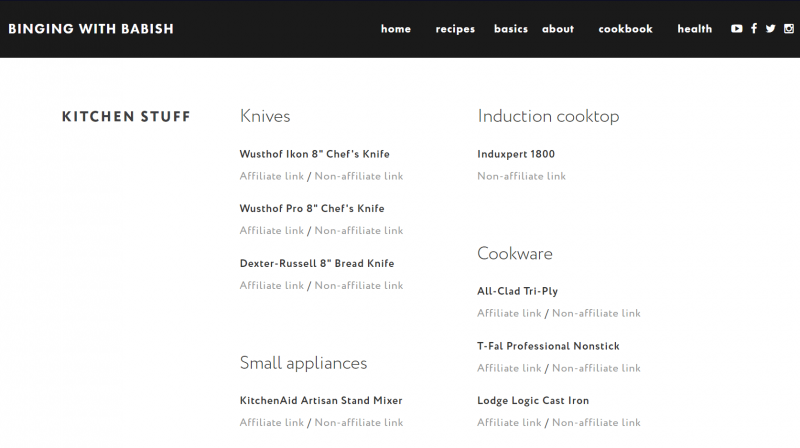The height and width of the screenshot is (448, 800).
Task: Open Wusthof Pro knife non-affiliate link
Action: point(359,231)
